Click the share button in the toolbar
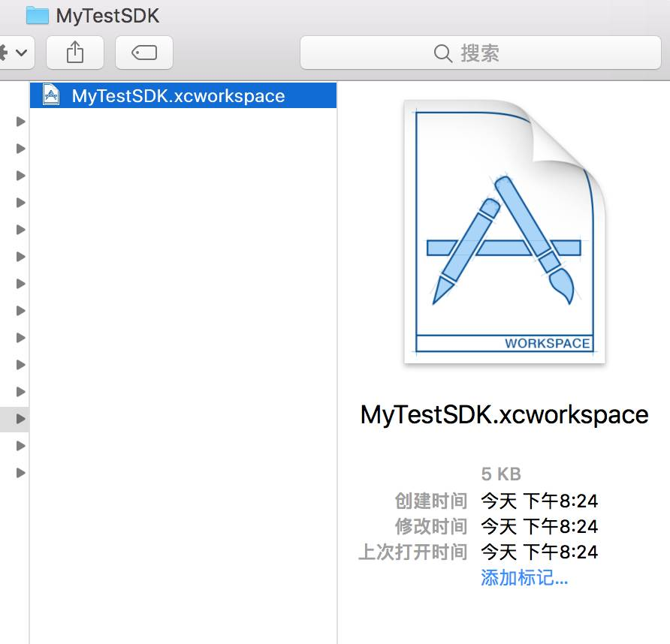This screenshot has height=644, width=670. (x=75, y=53)
